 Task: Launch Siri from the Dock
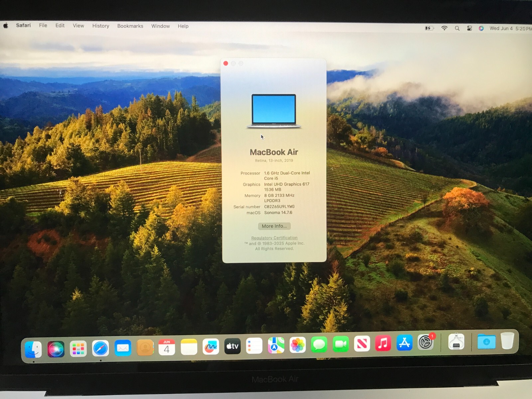click(56, 349)
